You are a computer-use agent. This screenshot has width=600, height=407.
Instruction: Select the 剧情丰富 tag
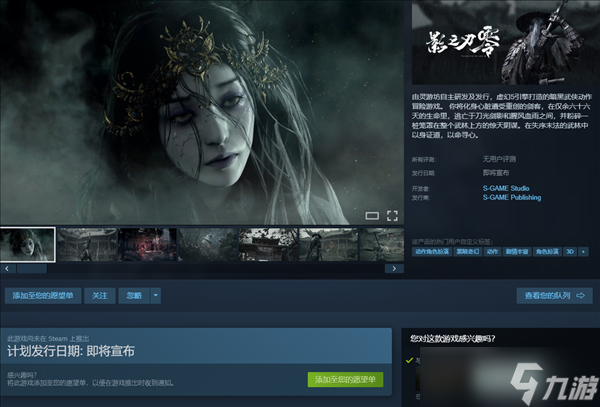[517, 251]
